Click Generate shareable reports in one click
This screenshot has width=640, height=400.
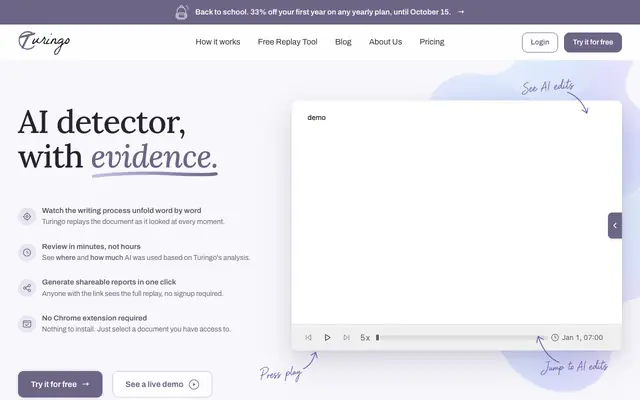point(109,282)
